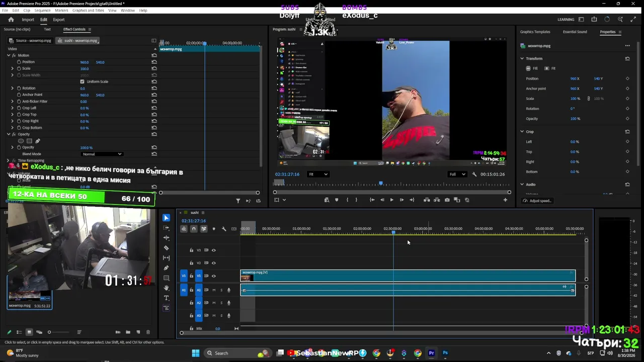Click LEARNING workspace label
Viewport: 644px width, 362px height.
click(x=566, y=20)
